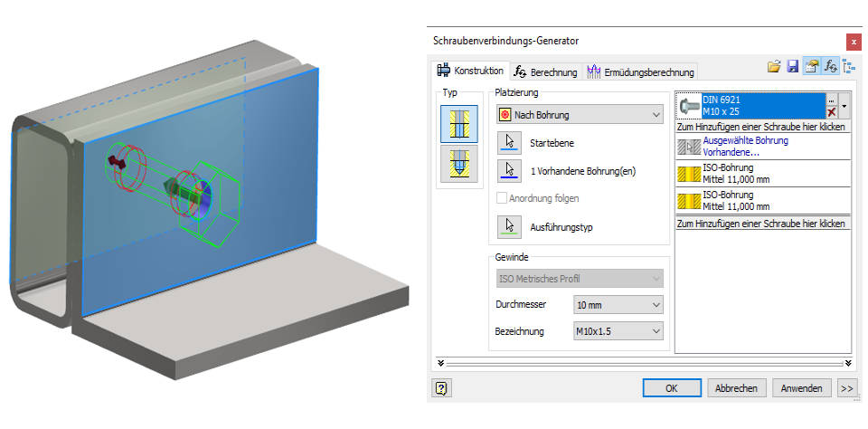
Task: Close the Schraubenverbindungs-Generator dialog
Action: point(853,43)
